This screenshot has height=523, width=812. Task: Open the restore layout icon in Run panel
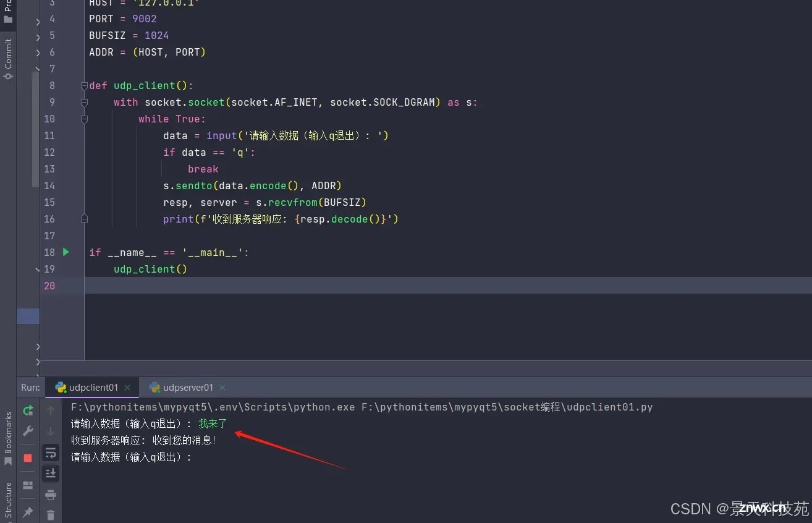pyautogui.click(x=28, y=485)
